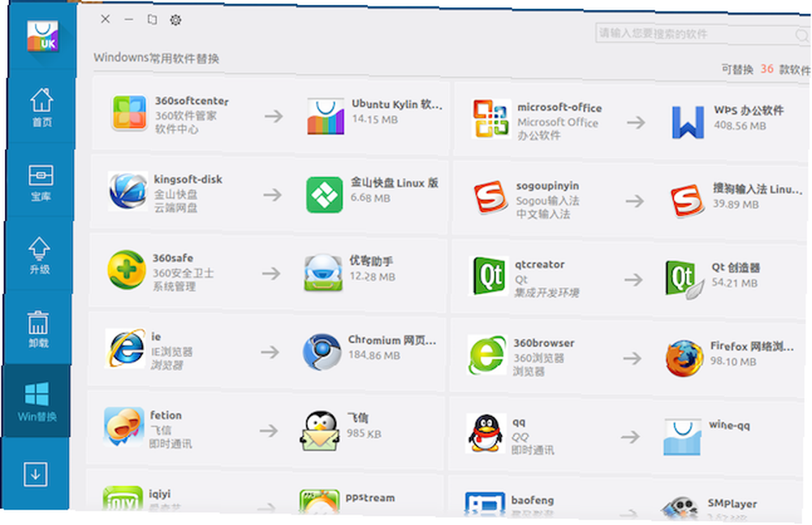Viewport: 812px width, 525px height.
Task: Click the 360safe yellow-green icon
Action: tap(126, 270)
